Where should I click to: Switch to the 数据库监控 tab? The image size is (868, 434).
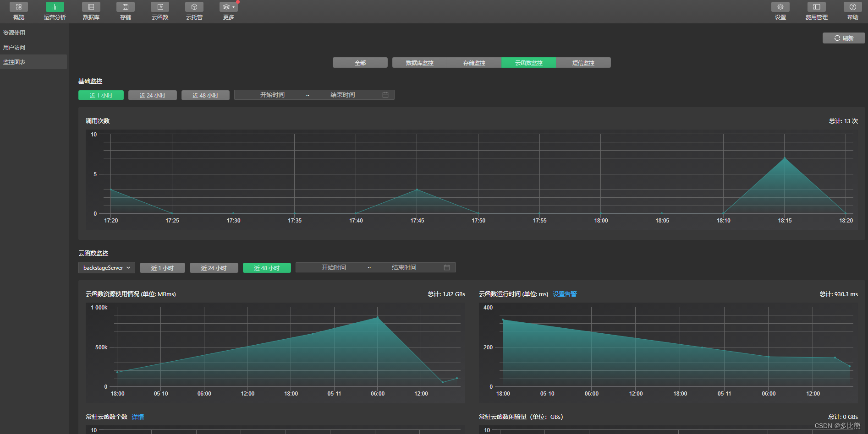[419, 63]
